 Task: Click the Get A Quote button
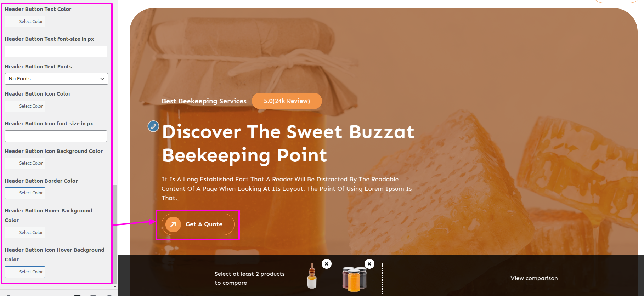tap(198, 224)
